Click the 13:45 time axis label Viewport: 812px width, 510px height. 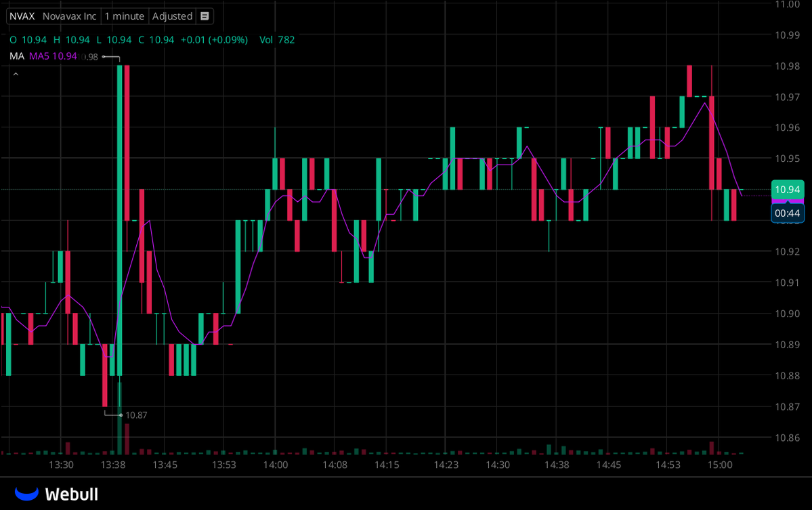165,465
